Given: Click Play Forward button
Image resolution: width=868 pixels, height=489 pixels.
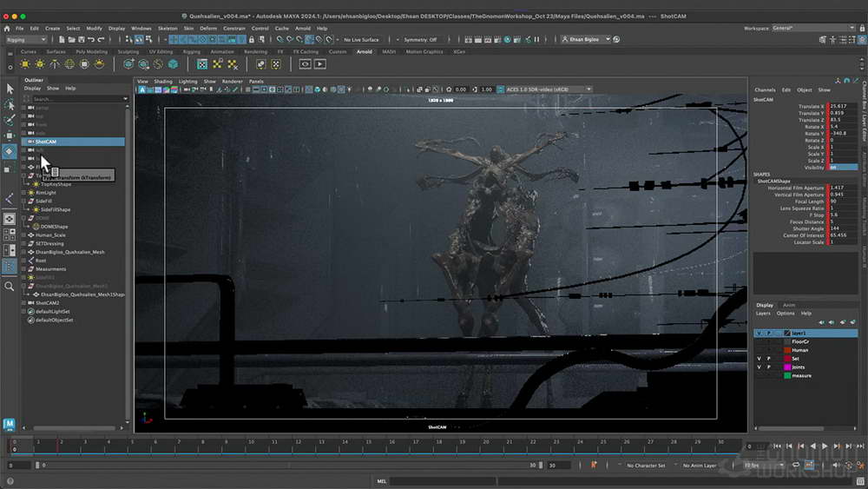Looking at the screenshot, I should (825, 446).
